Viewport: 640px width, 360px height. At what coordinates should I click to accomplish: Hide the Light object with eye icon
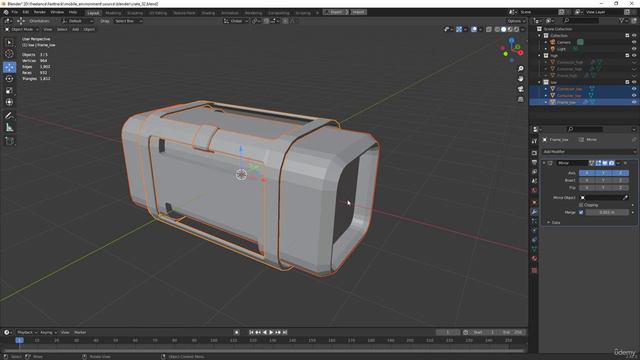click(x=634, y=49)
